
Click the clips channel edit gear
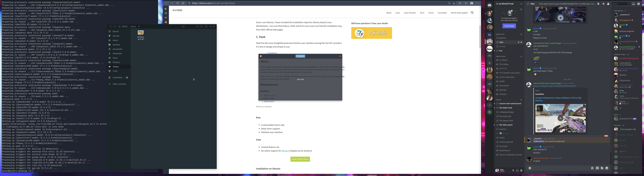(x=521, y=42)
